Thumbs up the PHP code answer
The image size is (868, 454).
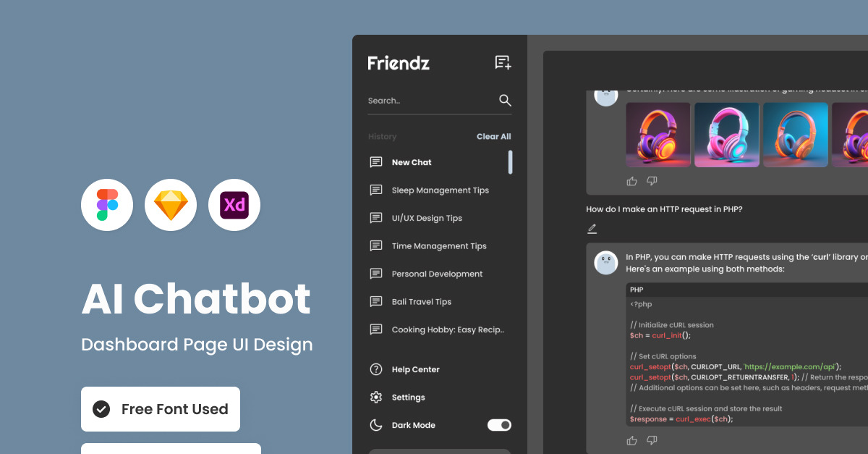(x=631, y=440)
